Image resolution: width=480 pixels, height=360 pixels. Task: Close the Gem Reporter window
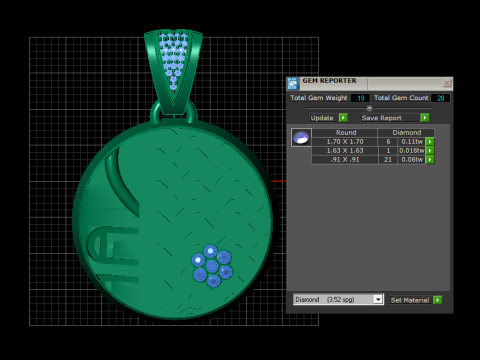(x=447, y=83)
